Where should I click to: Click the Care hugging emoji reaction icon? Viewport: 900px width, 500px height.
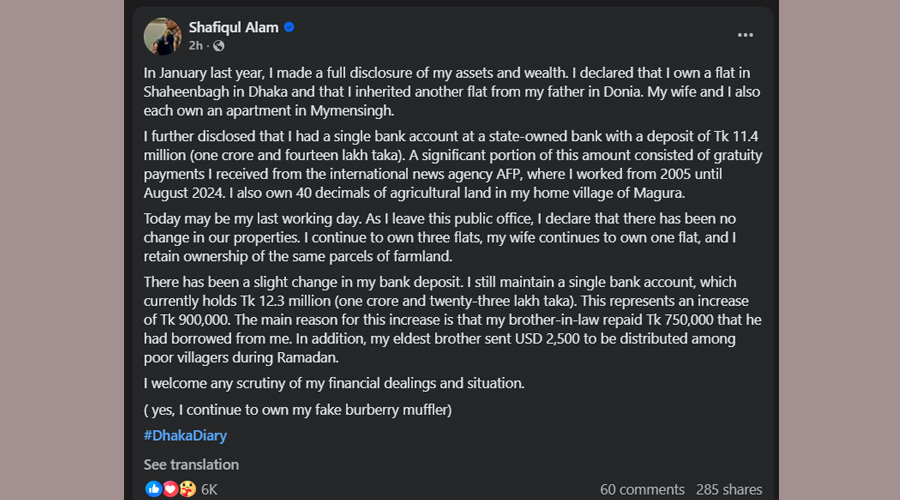[186, 489]
